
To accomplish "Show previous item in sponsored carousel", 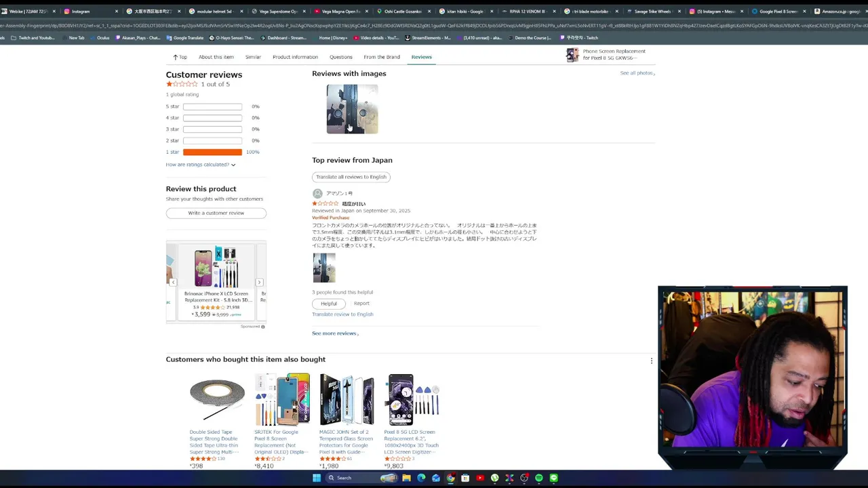I will point(173,282).
